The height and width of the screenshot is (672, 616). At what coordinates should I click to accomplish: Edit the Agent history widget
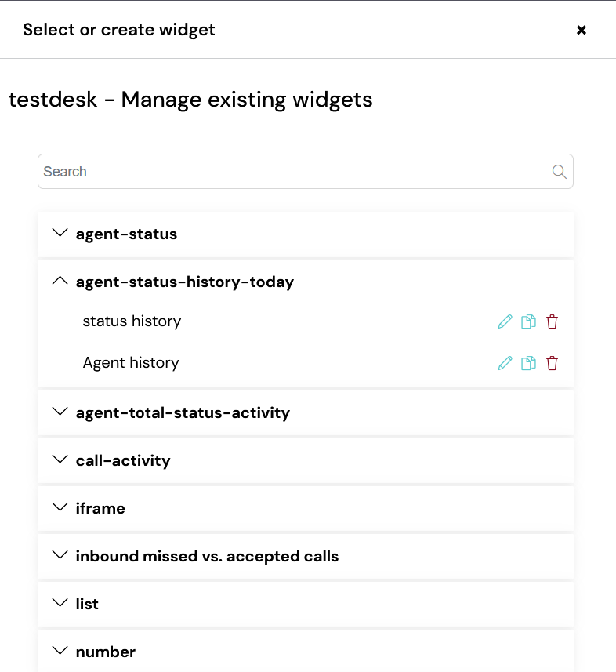coord(505,363)
